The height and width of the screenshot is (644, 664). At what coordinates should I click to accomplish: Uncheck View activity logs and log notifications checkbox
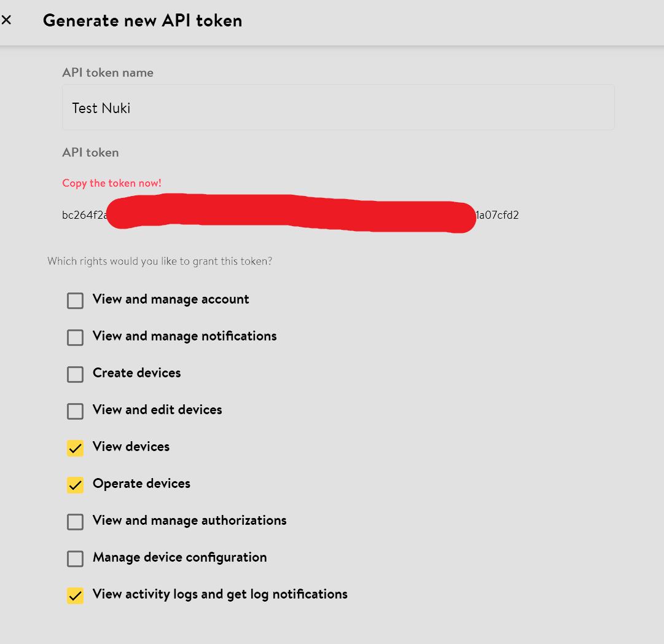tap(75, 595)
